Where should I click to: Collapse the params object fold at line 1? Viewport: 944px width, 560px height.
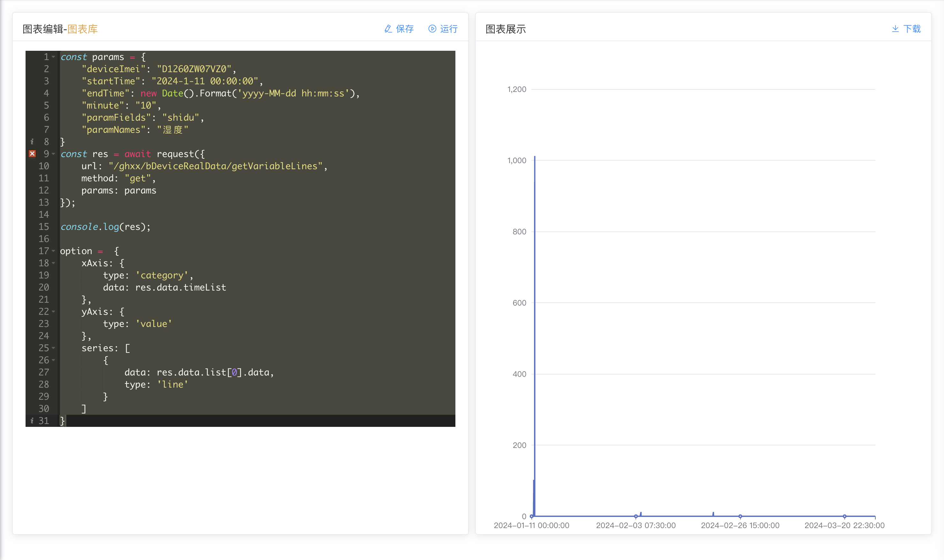pos(53,57)
